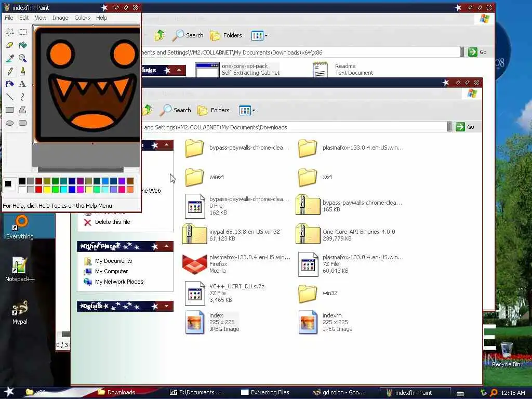Click Search in the Downloads window toolbar
This screenshot has height=399, width=532.
click(177, 110)
